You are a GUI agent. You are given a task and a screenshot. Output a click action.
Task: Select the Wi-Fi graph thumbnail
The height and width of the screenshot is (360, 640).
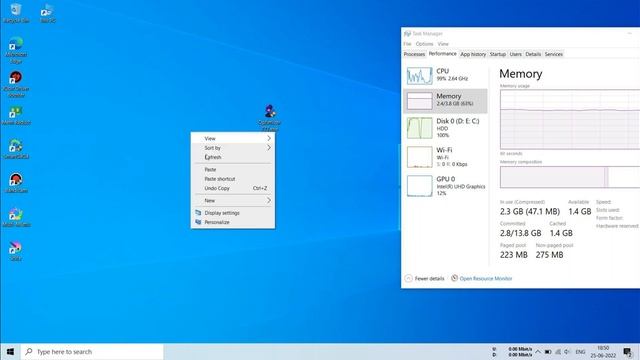pyautogui.click(x=419, y=157)
